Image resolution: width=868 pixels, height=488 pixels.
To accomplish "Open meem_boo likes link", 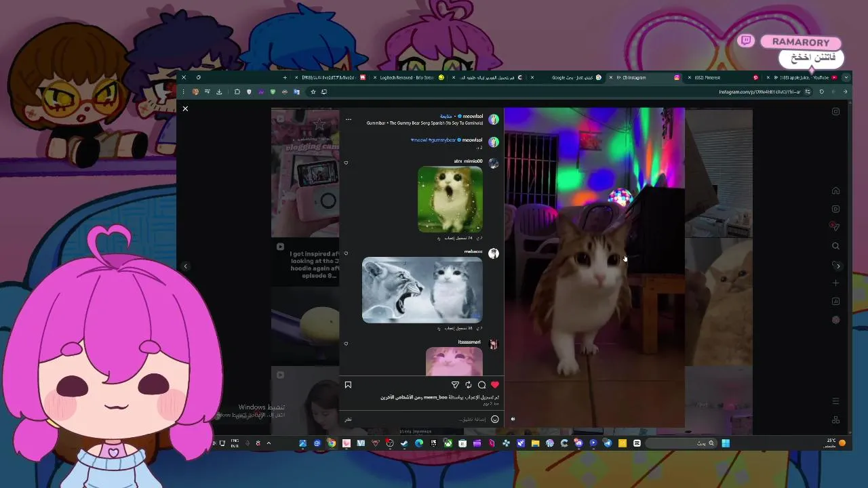I will pyautogui.click(x=435, y=397).
